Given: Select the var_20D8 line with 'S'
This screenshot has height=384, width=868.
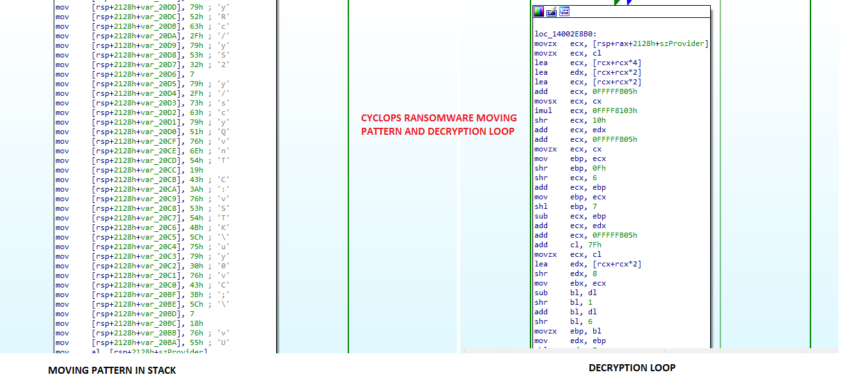Looking at the screenshot, I should pos(143,55).
